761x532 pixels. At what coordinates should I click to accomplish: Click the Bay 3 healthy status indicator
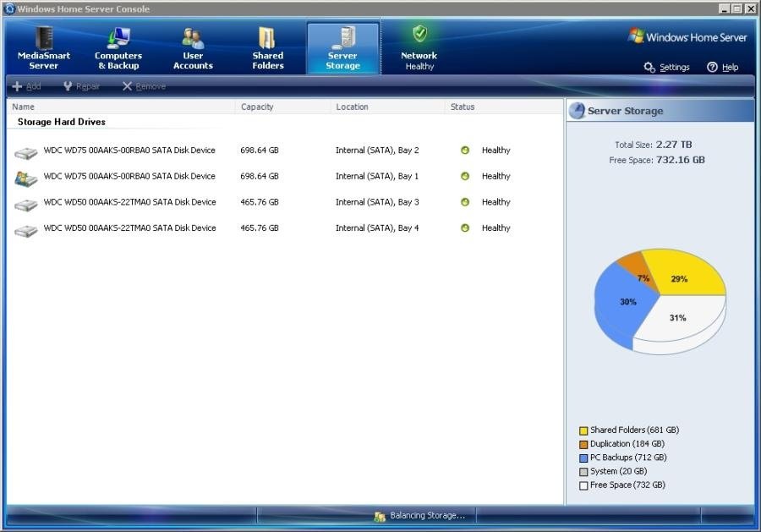tap(465, 202)
